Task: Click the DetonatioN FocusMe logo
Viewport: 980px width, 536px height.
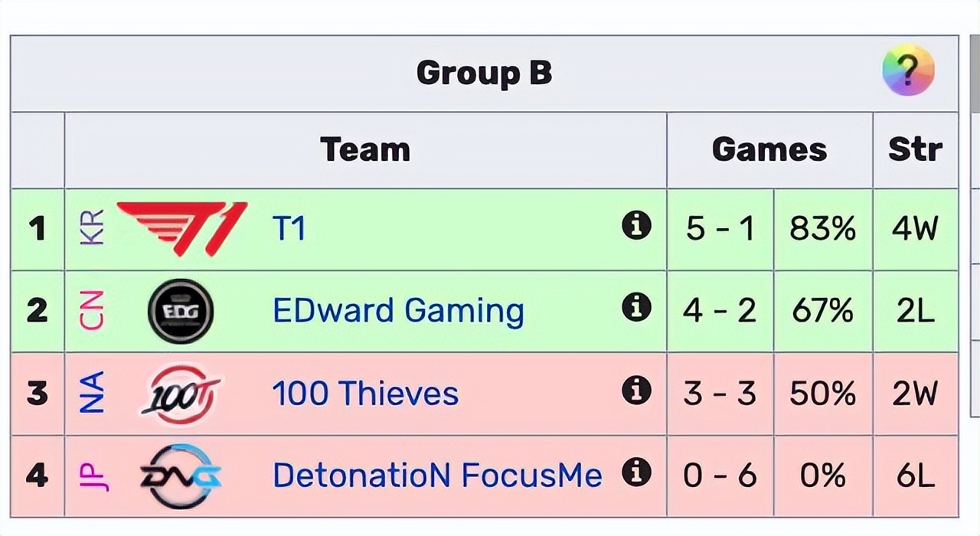Action: click(180, 475)
